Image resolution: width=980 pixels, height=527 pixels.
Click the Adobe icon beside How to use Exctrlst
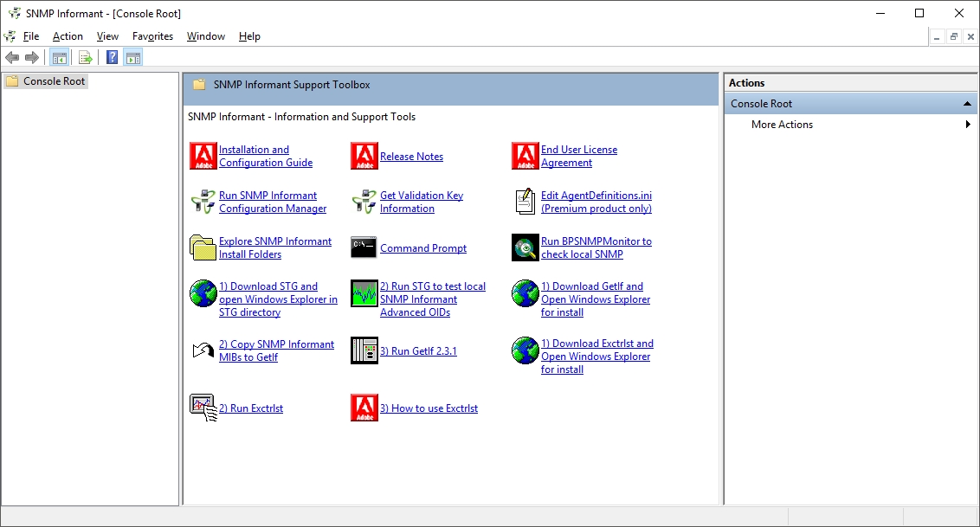[364, 408]
